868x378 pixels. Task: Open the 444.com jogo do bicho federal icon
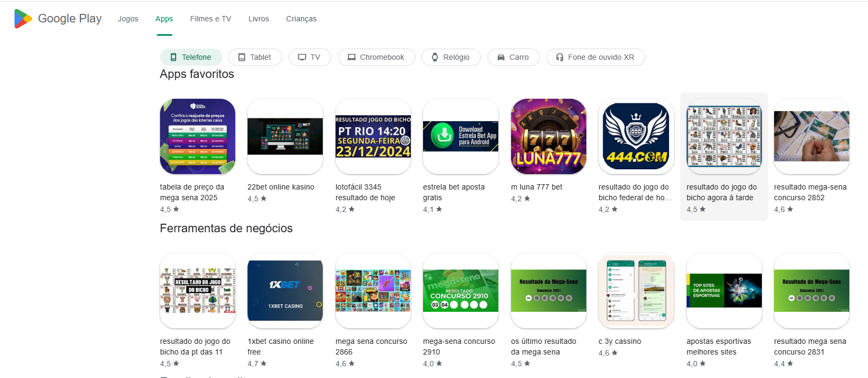636,136
